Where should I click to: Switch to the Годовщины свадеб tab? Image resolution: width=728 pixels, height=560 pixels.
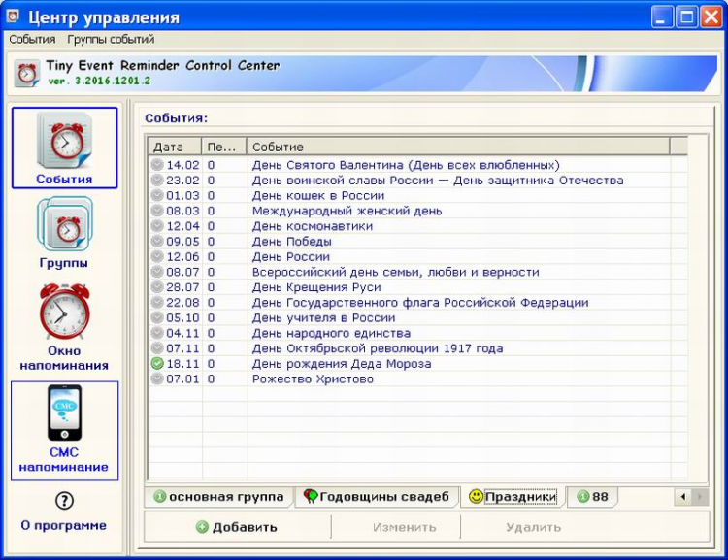pos(377,497)
